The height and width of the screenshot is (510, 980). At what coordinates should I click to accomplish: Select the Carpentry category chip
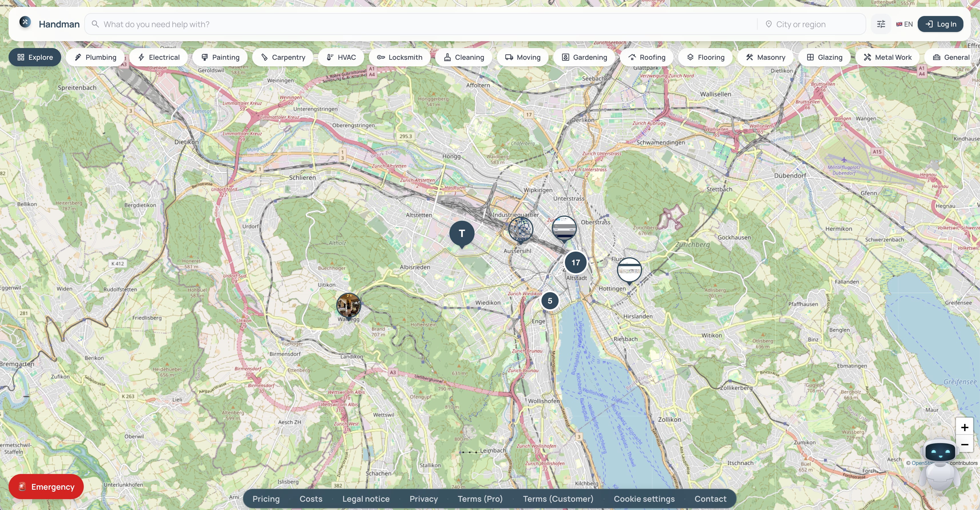click(x=283, y=57)
